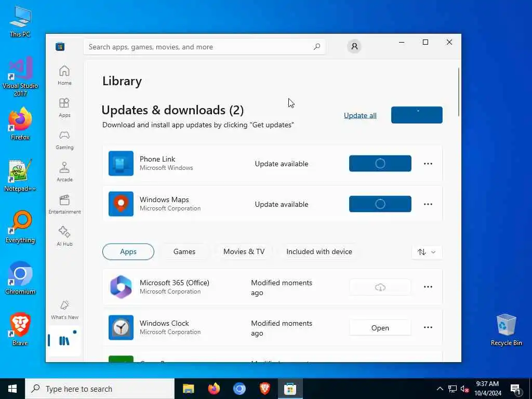532x399 pixels.
Task: Click the Windows Maps update button
Action: click(x=380, y=204)
